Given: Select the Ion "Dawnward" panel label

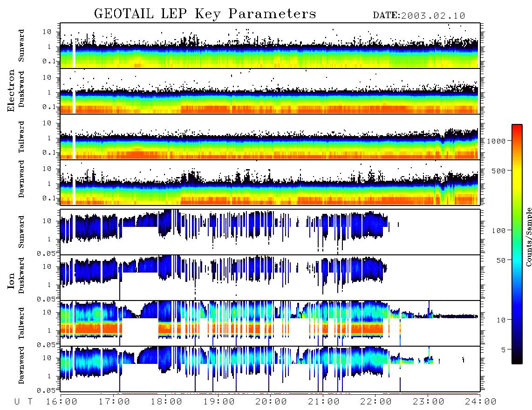Looking at the screenshot, I should [21, 365].
